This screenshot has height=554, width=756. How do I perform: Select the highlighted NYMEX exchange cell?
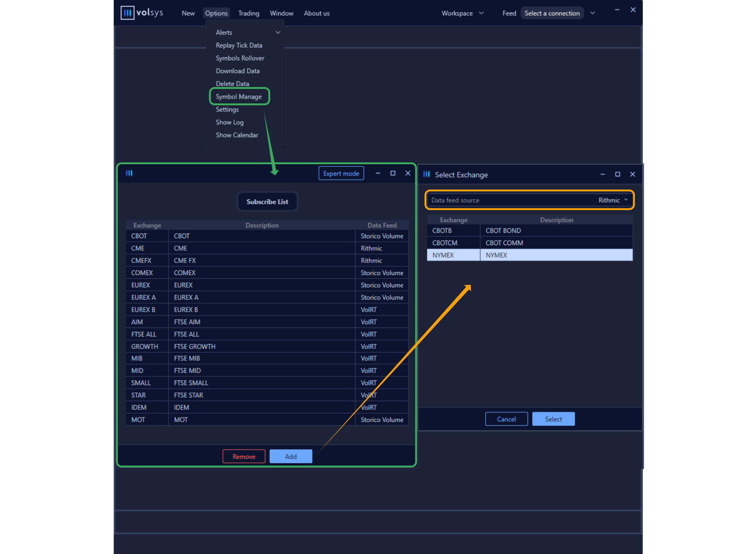[x=454, y=255]
